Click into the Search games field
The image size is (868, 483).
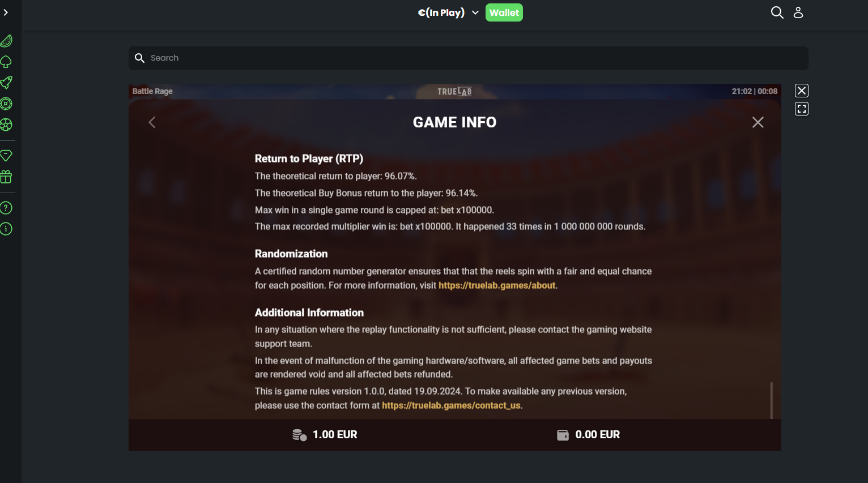tap(468, 58)
